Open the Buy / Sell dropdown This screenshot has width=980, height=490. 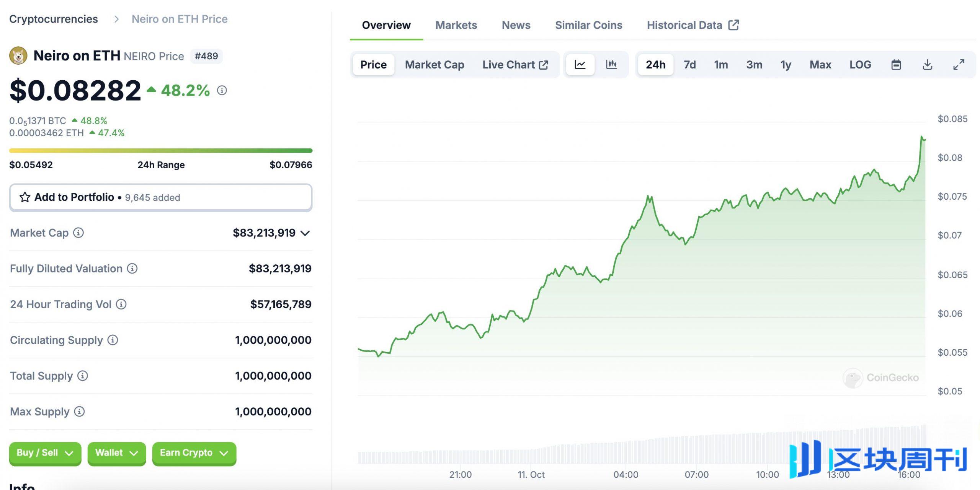pos(45,453)
